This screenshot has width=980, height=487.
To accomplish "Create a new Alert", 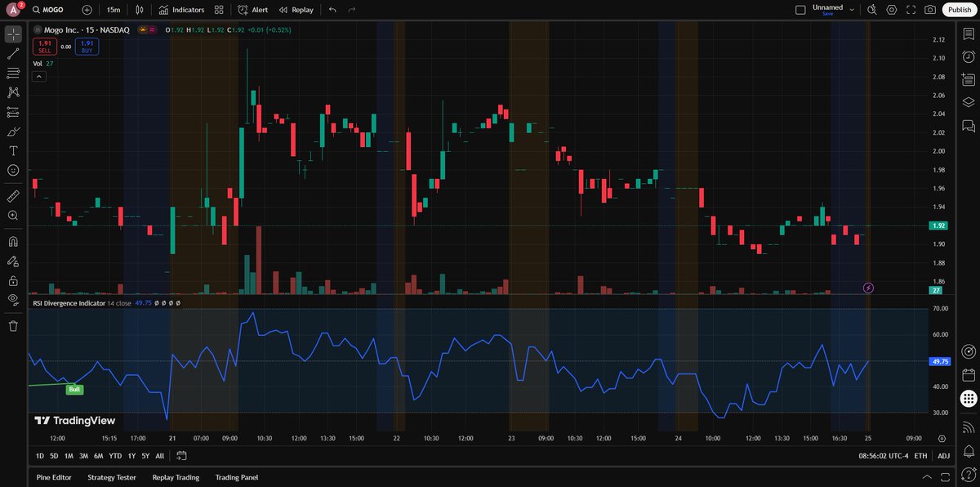I will coord(253,10).
